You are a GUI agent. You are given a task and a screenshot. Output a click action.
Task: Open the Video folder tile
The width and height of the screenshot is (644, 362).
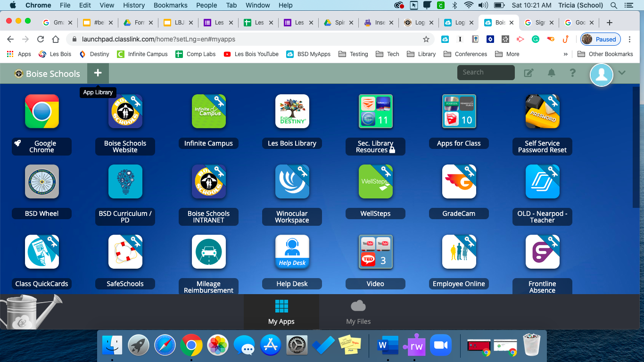pos(376,252)
